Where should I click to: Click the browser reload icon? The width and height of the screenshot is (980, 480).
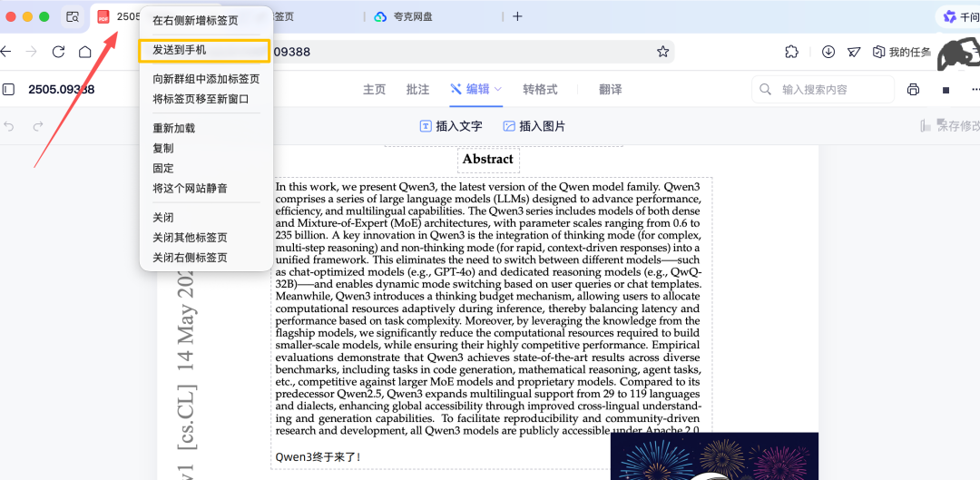click(x=59, y=52)
